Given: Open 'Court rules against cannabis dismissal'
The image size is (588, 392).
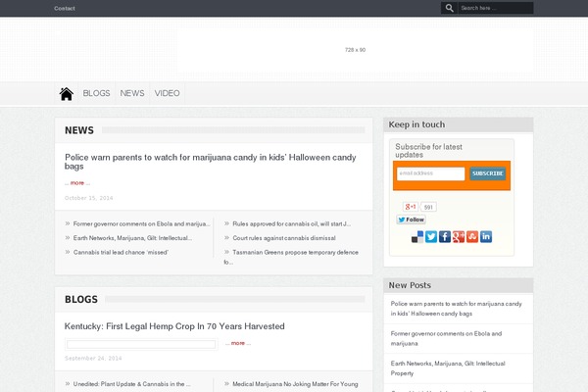Looking at the screenshot, I should [284, 238].
